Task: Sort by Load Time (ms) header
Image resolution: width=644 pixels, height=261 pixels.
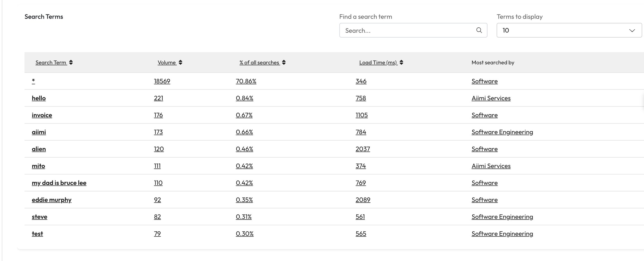Action: [378, 62]
